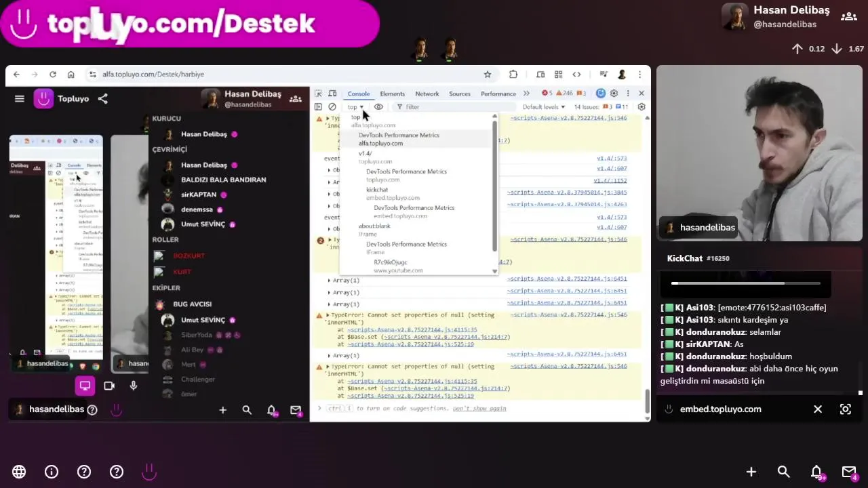The image size is (868, 488).
Task: Bookmark this page with the star
Action: 488,75
